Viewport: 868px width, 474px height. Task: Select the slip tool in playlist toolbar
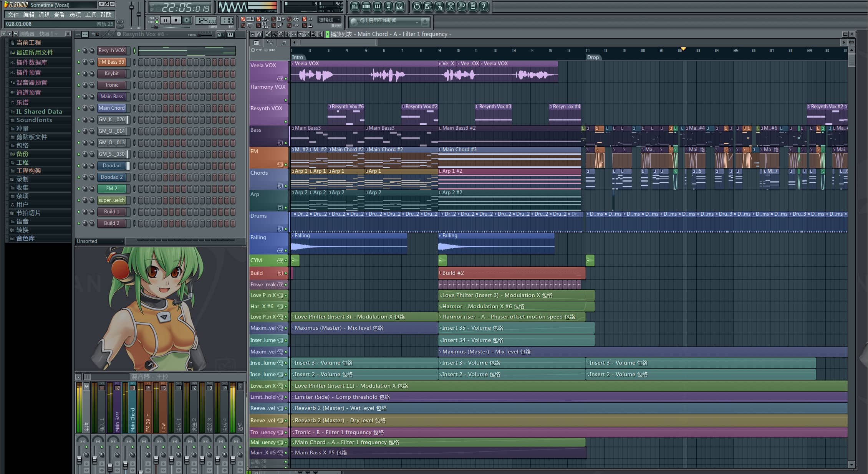tap(294, 34)
